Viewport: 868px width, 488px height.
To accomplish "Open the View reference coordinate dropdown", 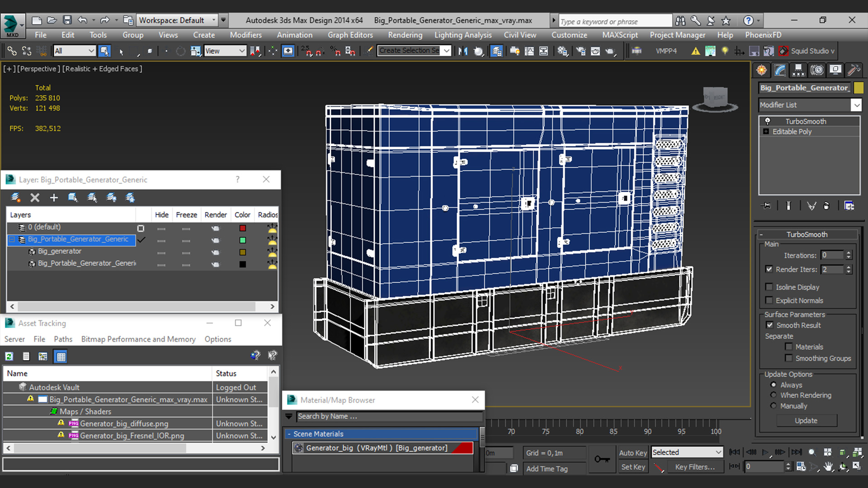I will [225, 51].
